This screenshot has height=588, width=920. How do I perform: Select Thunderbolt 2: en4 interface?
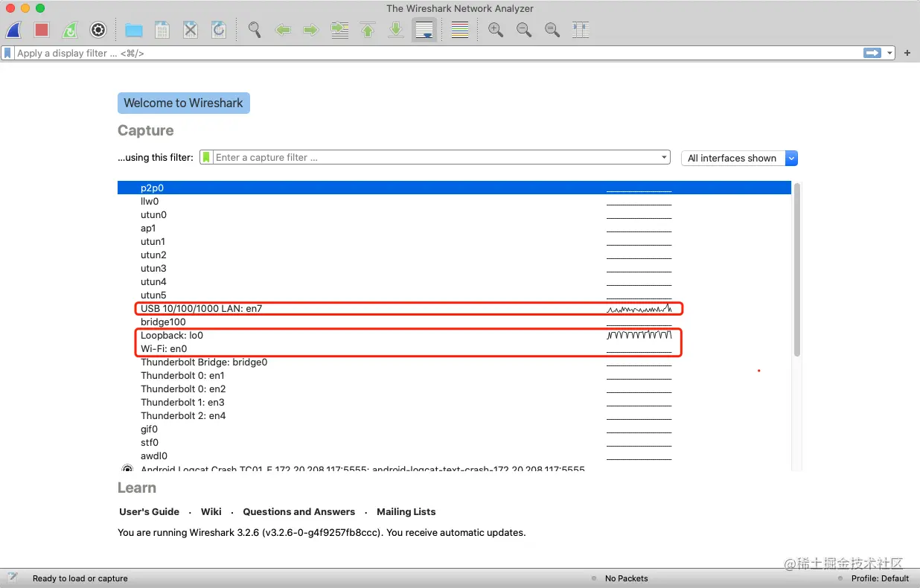[x=454, y=415]
